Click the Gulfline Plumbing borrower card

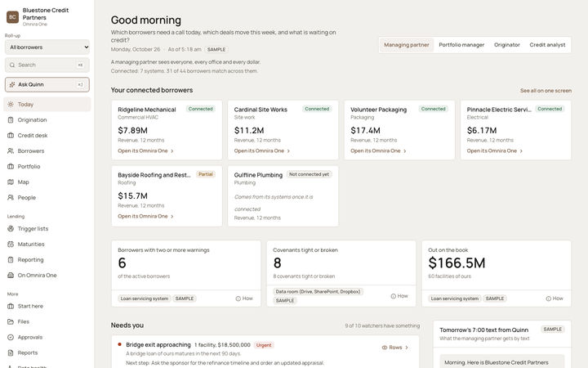283,196
